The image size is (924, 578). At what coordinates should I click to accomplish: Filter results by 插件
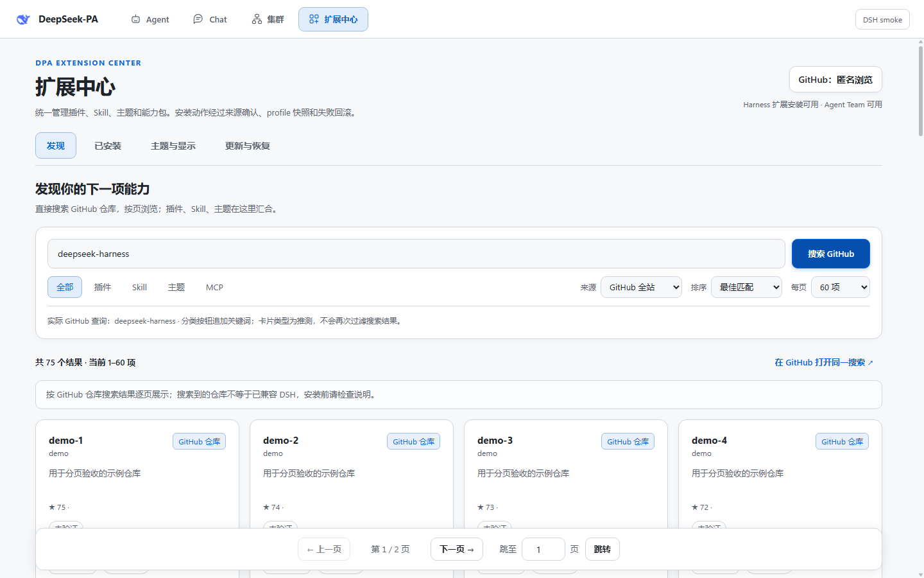click(x=103, y=287)
